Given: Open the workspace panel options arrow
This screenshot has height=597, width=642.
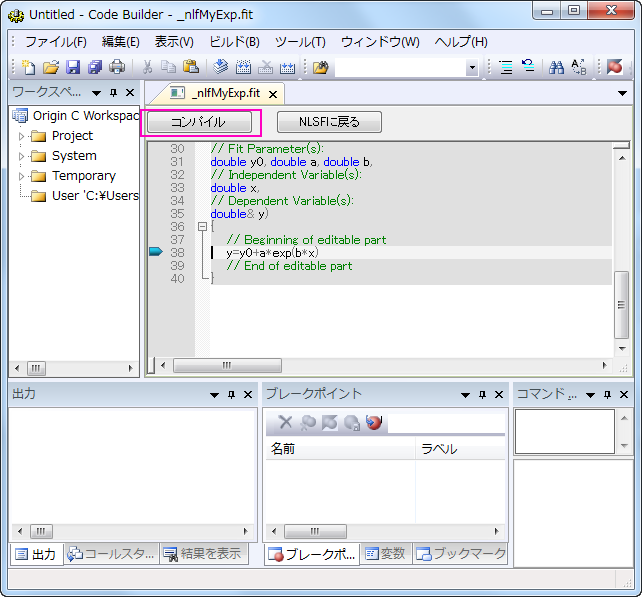Looking at the screenshot, I should pos(97,93).
